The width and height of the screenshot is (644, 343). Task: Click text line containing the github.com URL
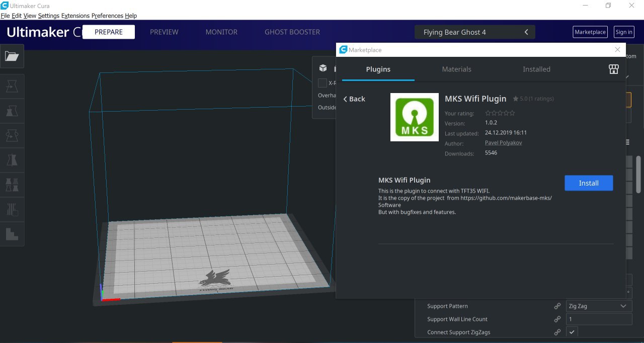pyautogui.click(x=465, y=198)
